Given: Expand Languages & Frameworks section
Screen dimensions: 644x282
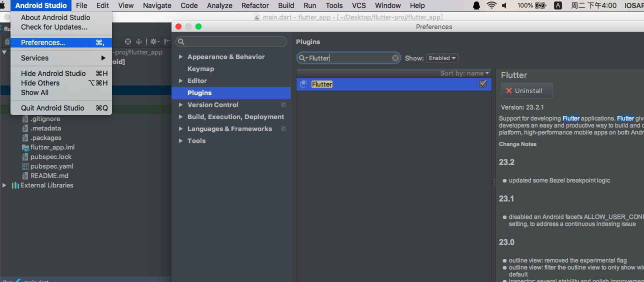Looking at the screenshot, I should [x=181, y=129].
